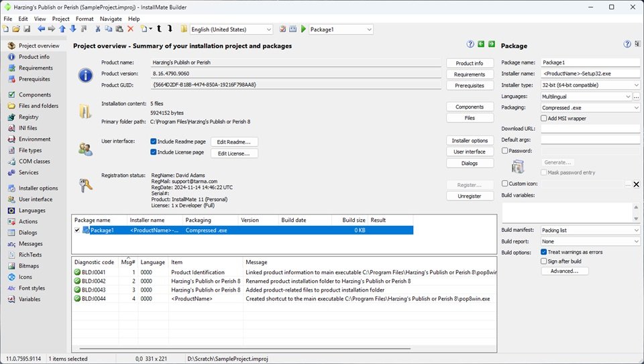Uncheck the Package1 row checkbox
The image size is (644, 364).
click(x=76, y=230)
